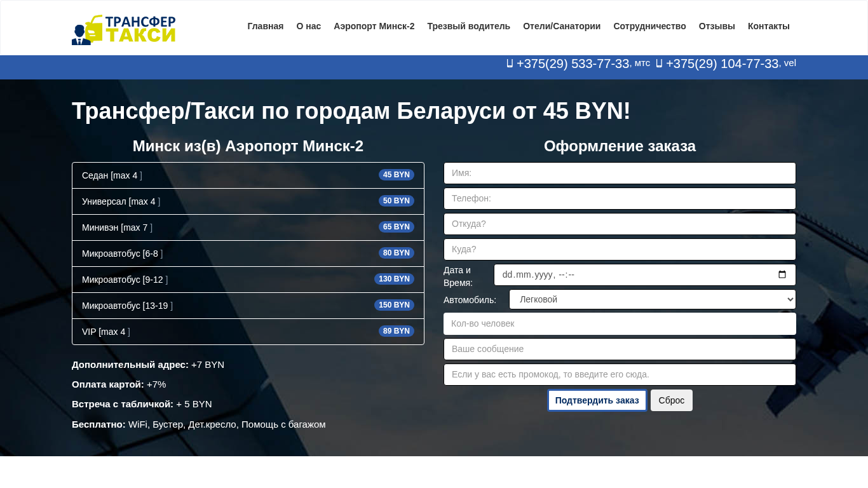Click into the Телефон field
This screenshot has width=868, height=488.
coord(620,198)
